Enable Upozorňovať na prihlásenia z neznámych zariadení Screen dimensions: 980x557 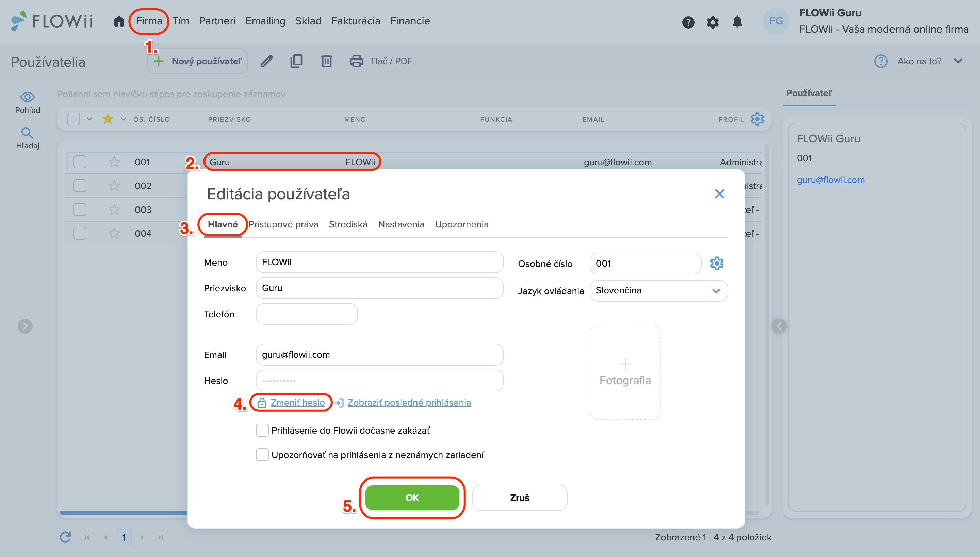(x=262, y=454)
